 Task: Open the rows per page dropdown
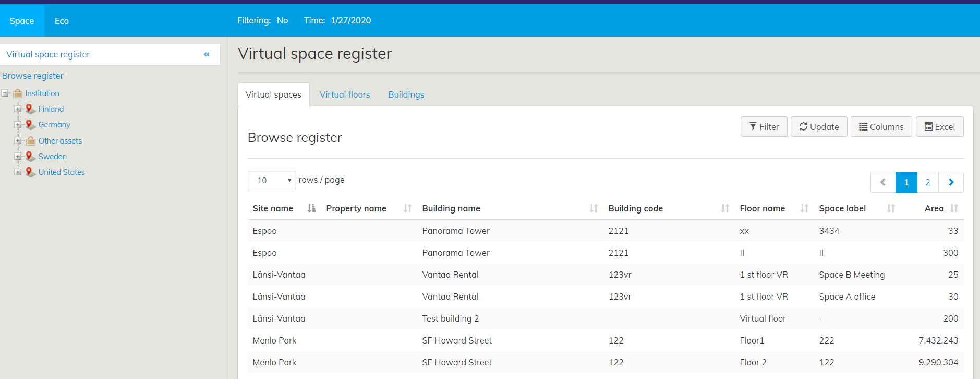(272, 181)
